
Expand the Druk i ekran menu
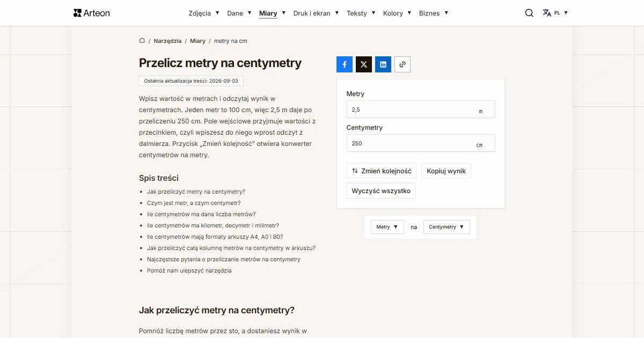pos(316,13)
